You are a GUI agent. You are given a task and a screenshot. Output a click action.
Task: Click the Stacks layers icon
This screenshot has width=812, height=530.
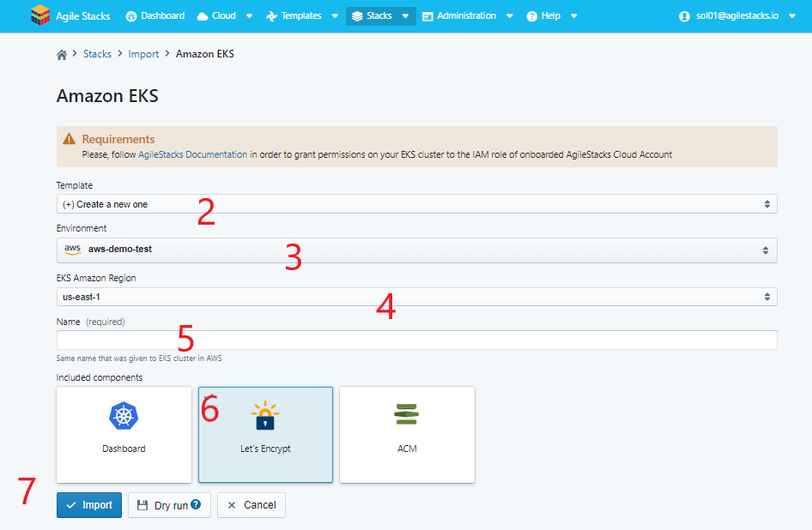pyautogui.click(x=357, y=16)
